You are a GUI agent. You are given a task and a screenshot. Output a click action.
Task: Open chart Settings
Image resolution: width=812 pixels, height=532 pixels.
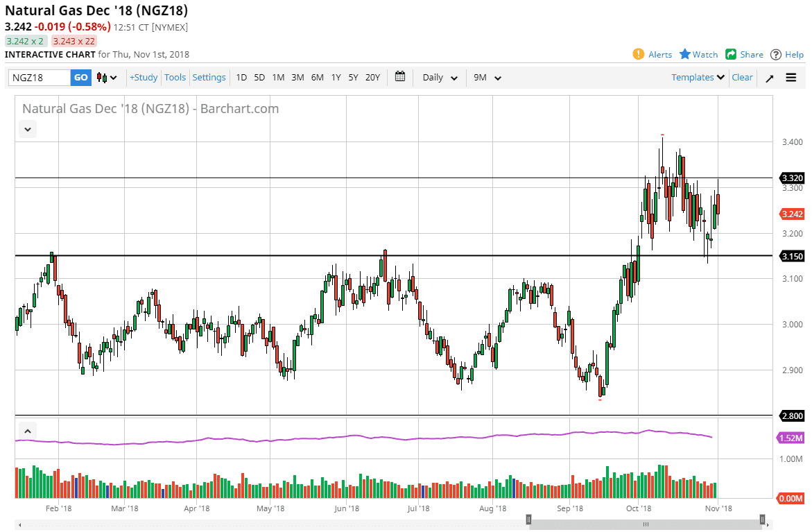209,77
